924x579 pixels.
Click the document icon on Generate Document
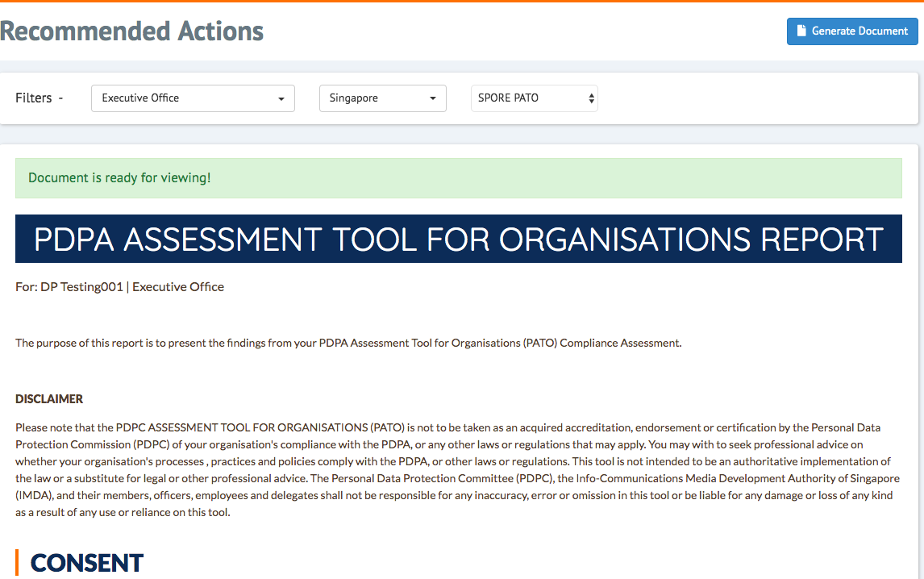click(x=801, y=31)
